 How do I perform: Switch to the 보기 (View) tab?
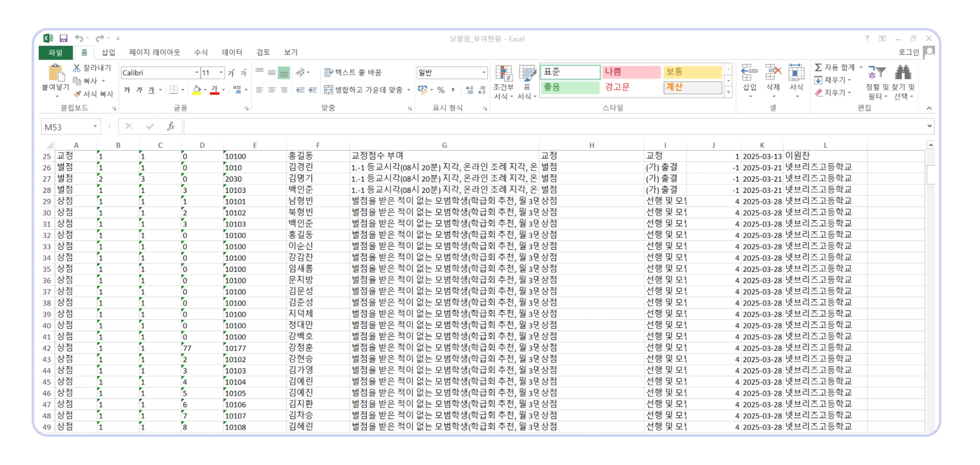(291, 52)
